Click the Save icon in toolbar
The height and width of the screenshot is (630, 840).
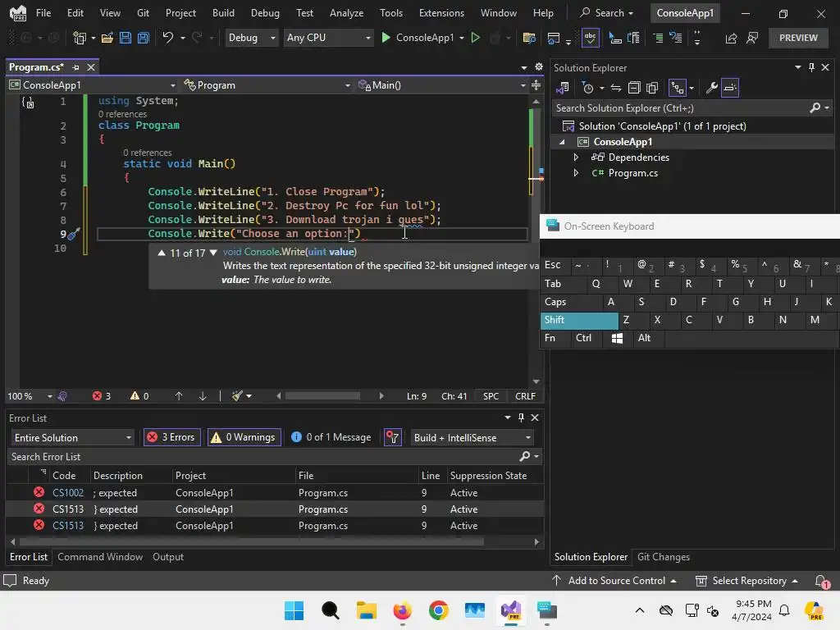pos(126,38)
